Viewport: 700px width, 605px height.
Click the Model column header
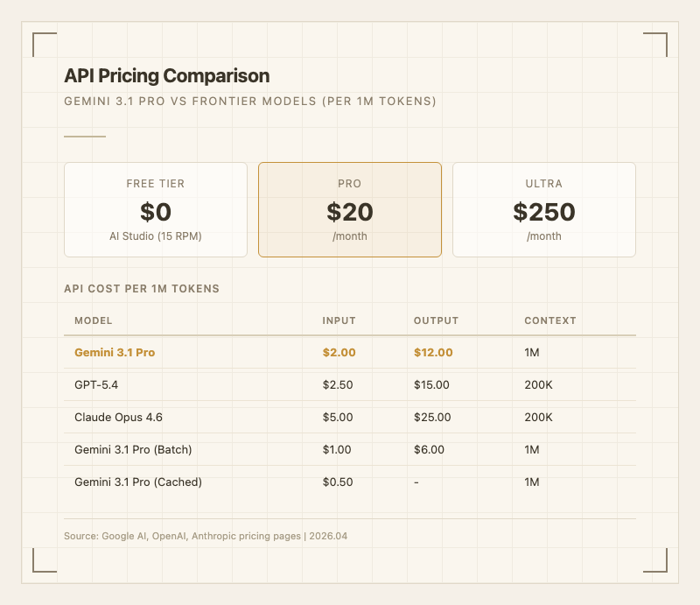point(94,320)
